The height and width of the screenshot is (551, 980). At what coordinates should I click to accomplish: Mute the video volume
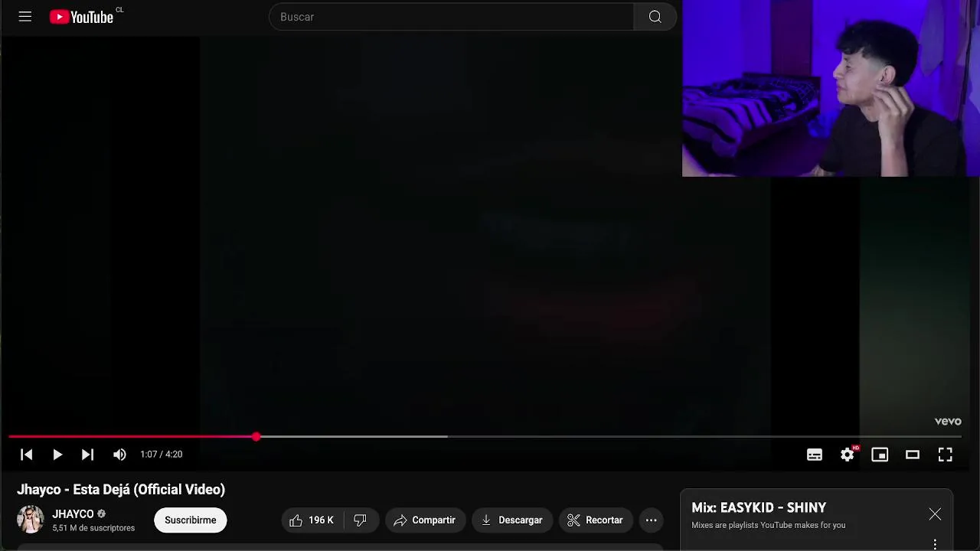(x=119, y=455)
